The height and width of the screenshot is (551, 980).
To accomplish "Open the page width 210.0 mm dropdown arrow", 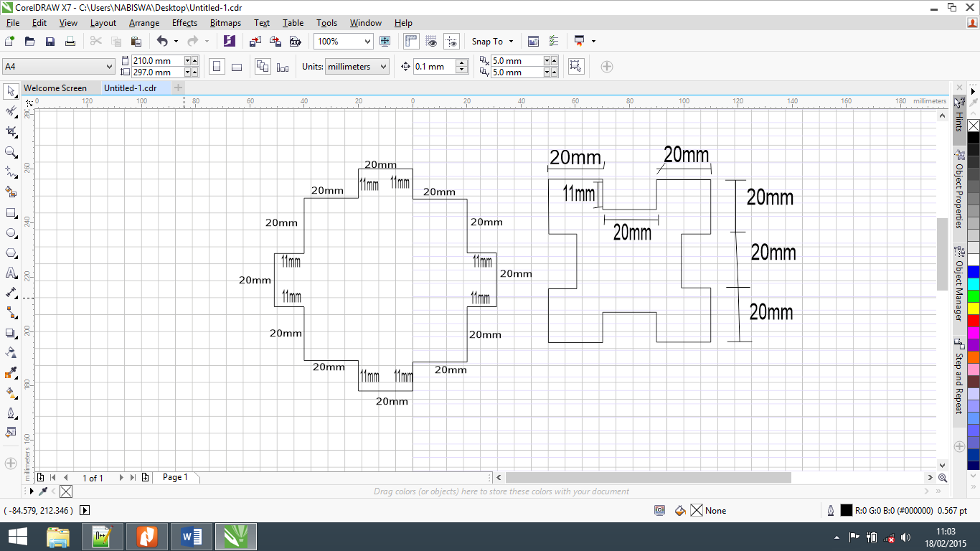I will [194, 61].
